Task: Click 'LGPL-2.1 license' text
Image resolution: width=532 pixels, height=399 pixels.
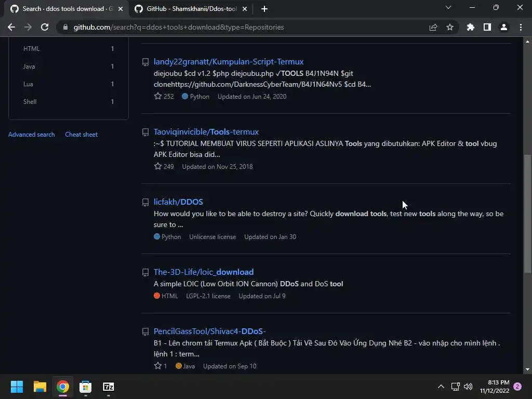Action: point(208,296)
